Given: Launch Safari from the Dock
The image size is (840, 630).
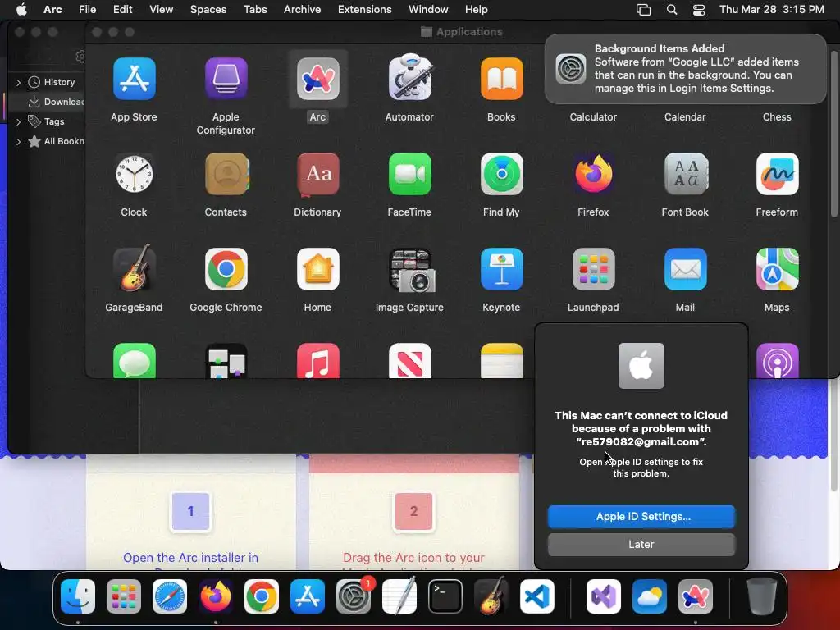Looking at the screenshot, I should [170, 596].
